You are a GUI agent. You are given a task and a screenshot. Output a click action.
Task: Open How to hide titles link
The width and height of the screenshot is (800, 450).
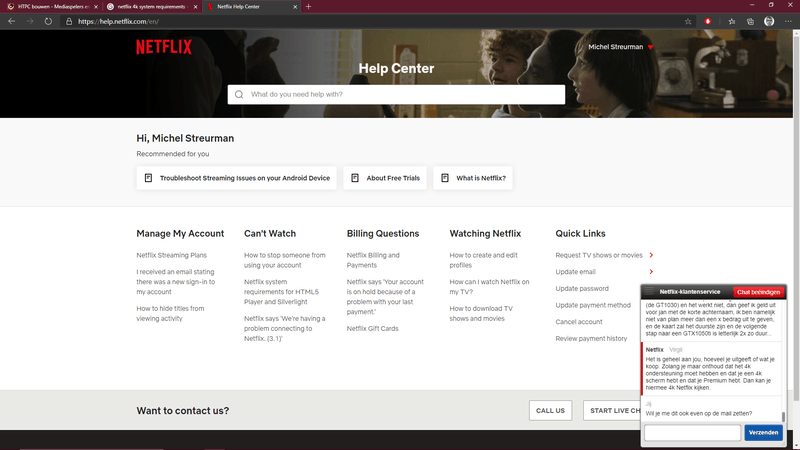click(170, 313)
